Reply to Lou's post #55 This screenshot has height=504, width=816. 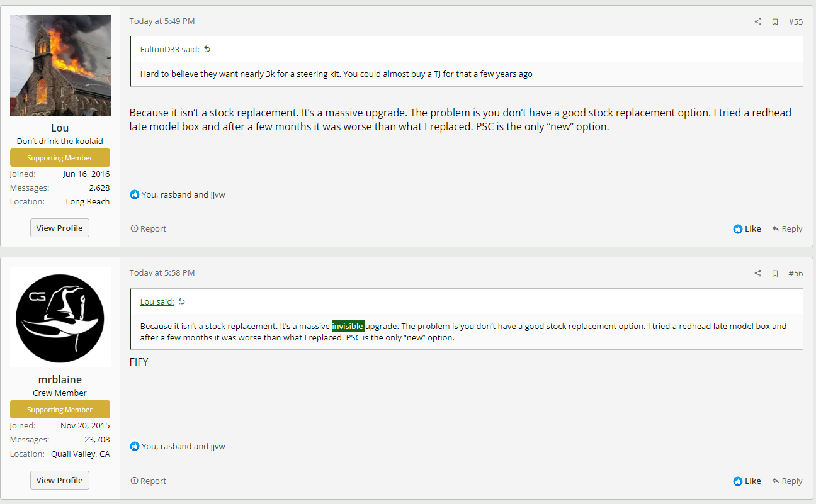tap(787, 228)
